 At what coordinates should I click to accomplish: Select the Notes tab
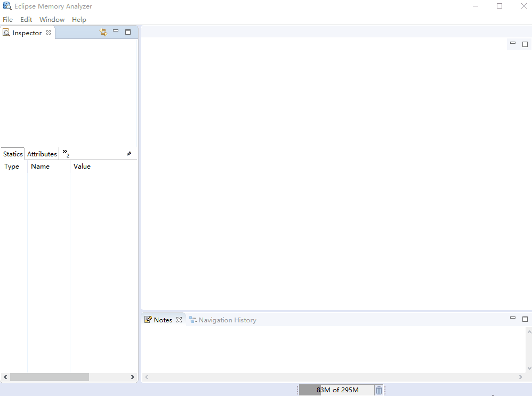pos(163,320)
